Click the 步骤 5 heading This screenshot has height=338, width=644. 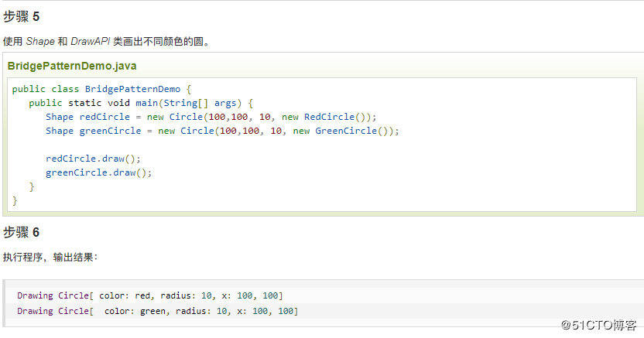click(x=22, y=17)
